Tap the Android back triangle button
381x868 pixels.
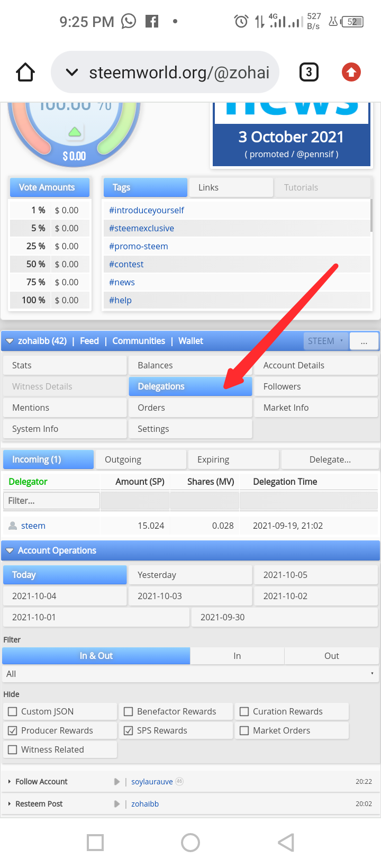[x=286, y=843]
